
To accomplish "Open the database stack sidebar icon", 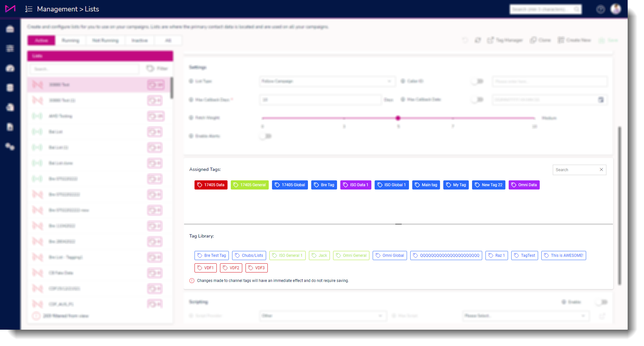I will tap(10, 88).
